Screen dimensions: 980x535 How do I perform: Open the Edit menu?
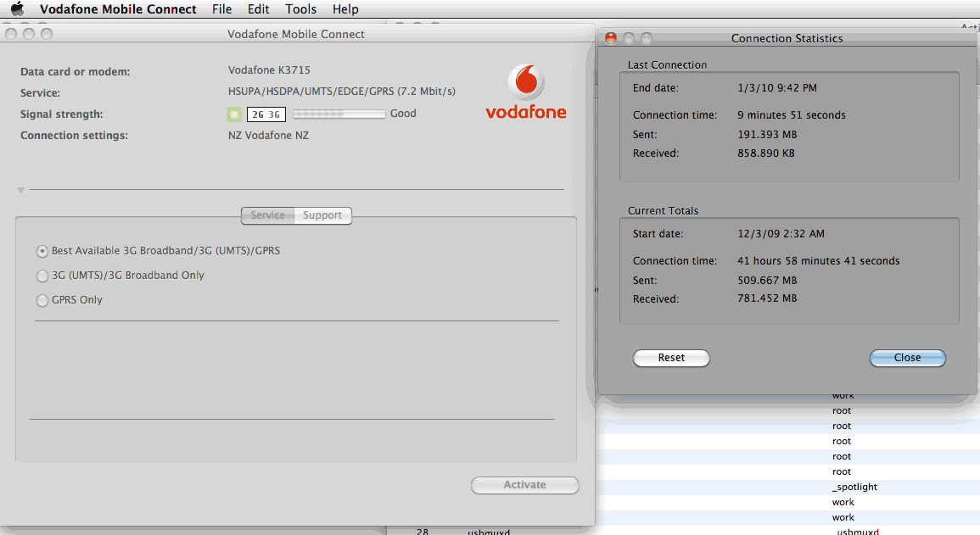(x=258, y=8)
